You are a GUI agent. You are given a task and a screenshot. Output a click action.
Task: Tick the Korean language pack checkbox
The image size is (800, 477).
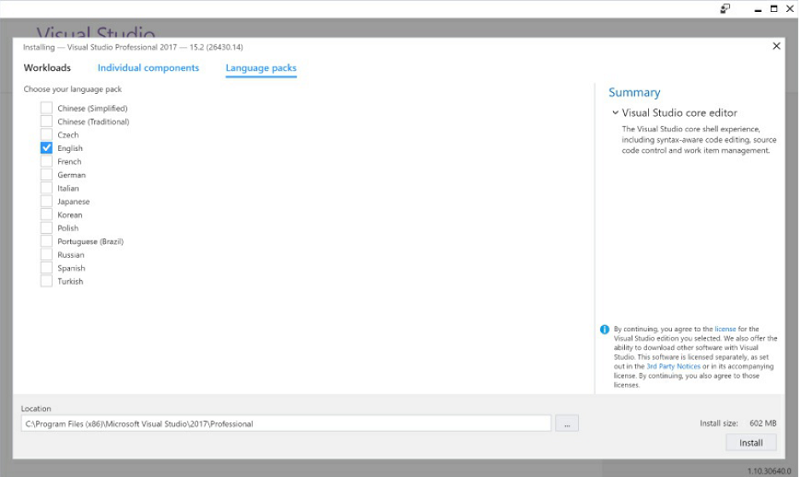46,214
